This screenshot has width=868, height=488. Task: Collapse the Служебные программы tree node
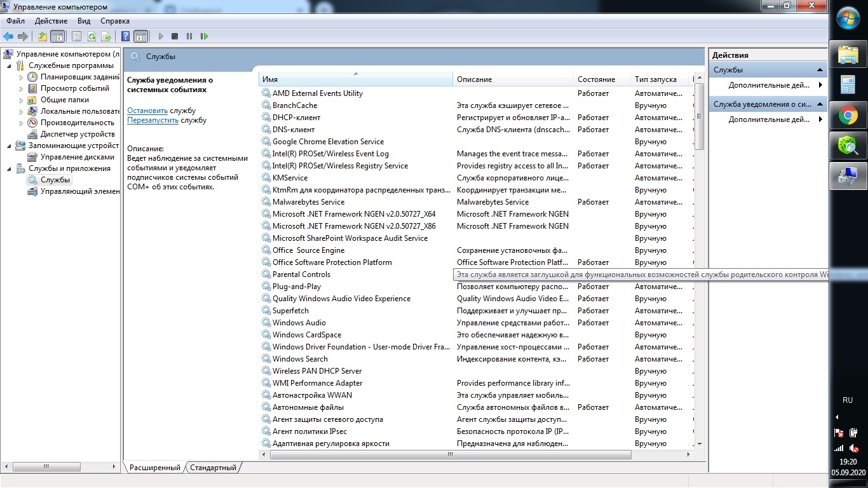(9, 65)
